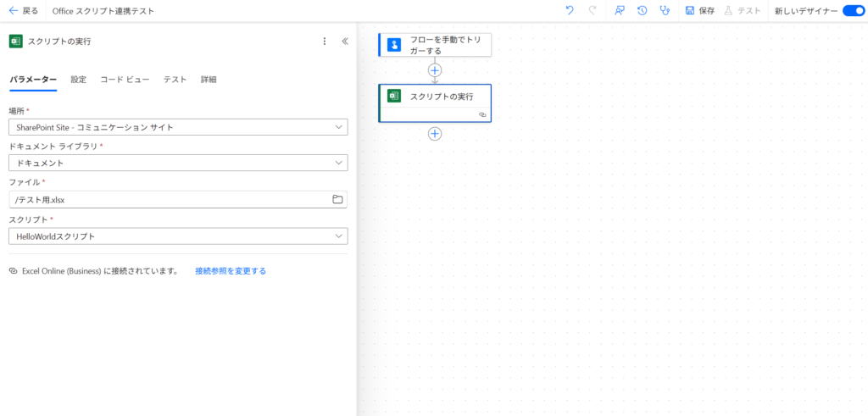Click the link icon beside Excel Online (Business)
Screen dimensions: 868x416
tap(14, 271)
